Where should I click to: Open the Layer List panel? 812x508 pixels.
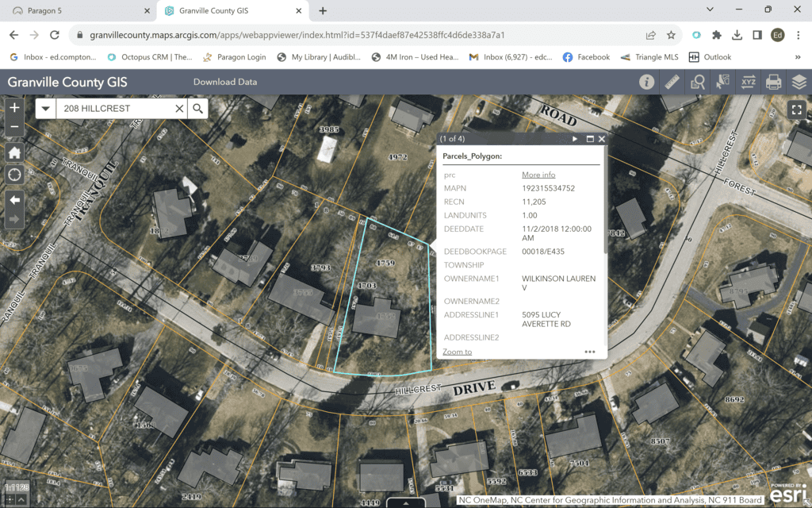[x=799, y=82]
